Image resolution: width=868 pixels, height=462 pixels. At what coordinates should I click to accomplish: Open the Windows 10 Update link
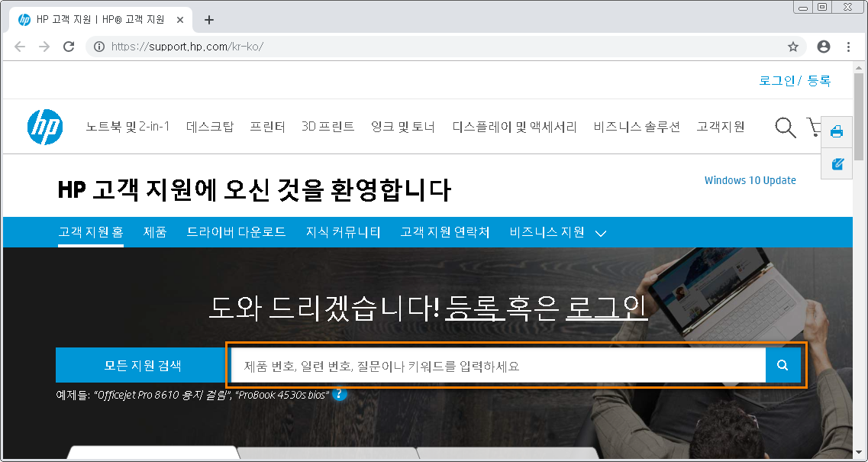tap(750, 180)
